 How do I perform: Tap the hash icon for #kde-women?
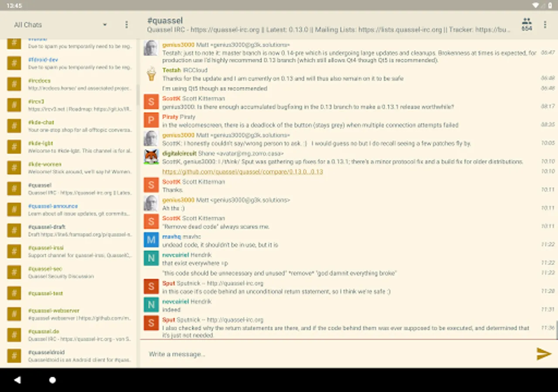(14, 168)
